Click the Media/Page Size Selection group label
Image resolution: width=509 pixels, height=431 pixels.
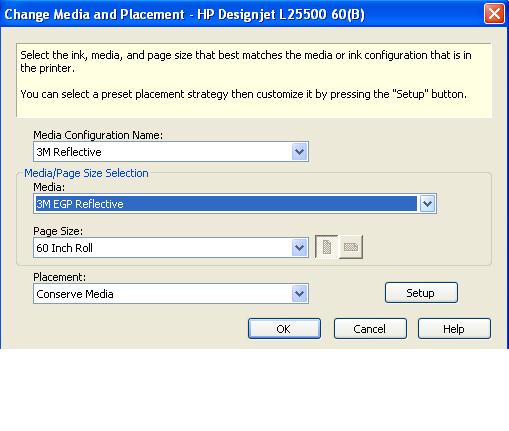pyautogui.click(x=86, y=173)
